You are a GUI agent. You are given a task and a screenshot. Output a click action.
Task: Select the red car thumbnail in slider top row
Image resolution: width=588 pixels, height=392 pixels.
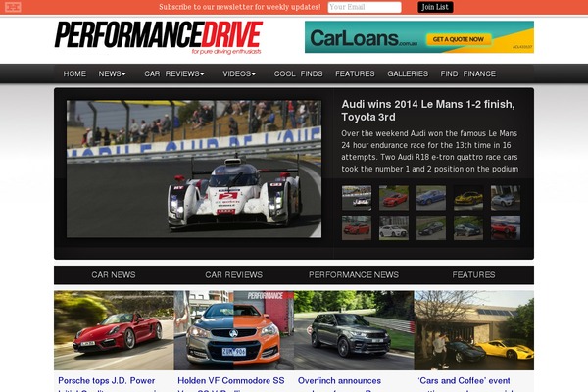(394, 198)
